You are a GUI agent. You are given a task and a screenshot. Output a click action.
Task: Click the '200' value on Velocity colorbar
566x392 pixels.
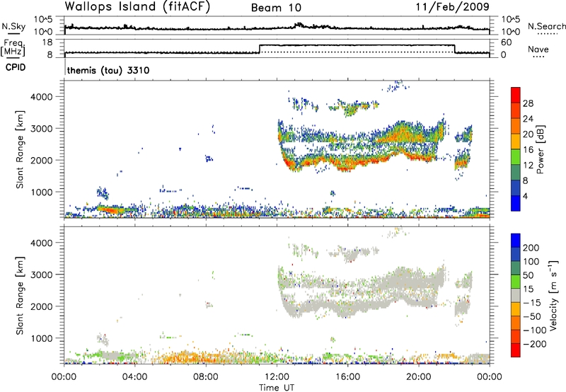click(531, 248)
